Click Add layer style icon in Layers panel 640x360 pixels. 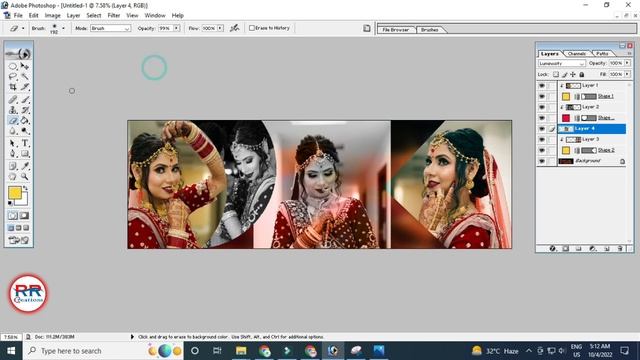pos(552,248)
